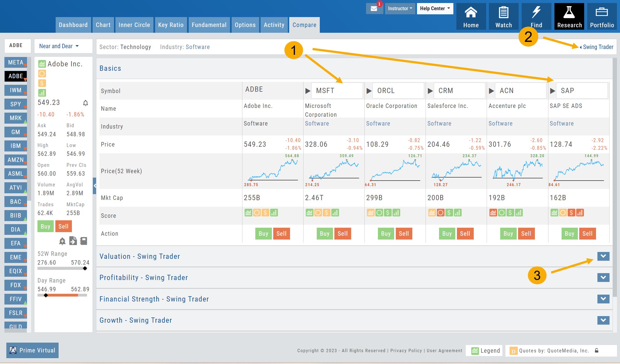Open the Near and Dear dropdown
Viewport: 620px width, 364px height.
pos(59,46)
